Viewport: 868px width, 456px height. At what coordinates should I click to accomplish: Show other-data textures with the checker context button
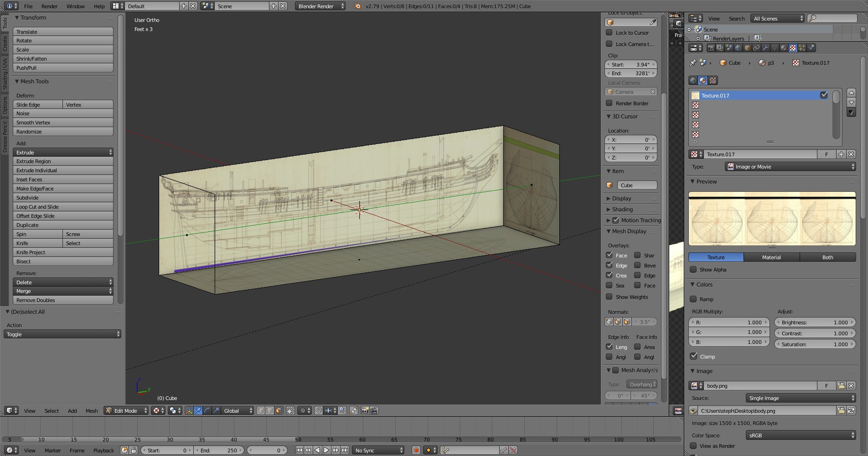(x=713, y=80)
